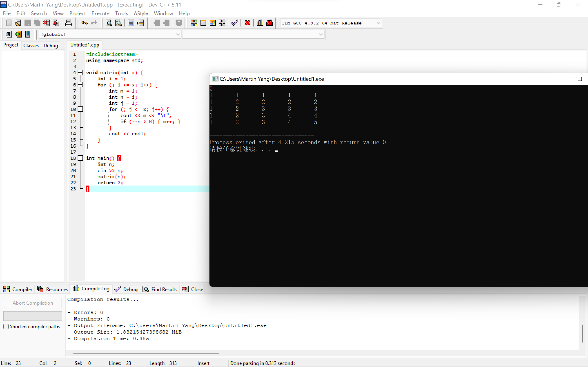Click the Undo arrow icon
The width and height of the screenshot is (588, 367).
(84, 23)
